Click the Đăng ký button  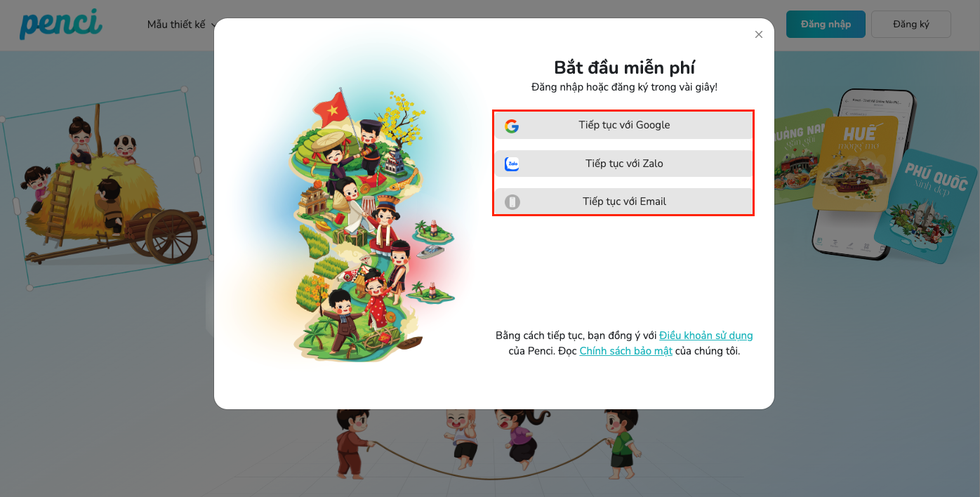(x=911, y=24)
